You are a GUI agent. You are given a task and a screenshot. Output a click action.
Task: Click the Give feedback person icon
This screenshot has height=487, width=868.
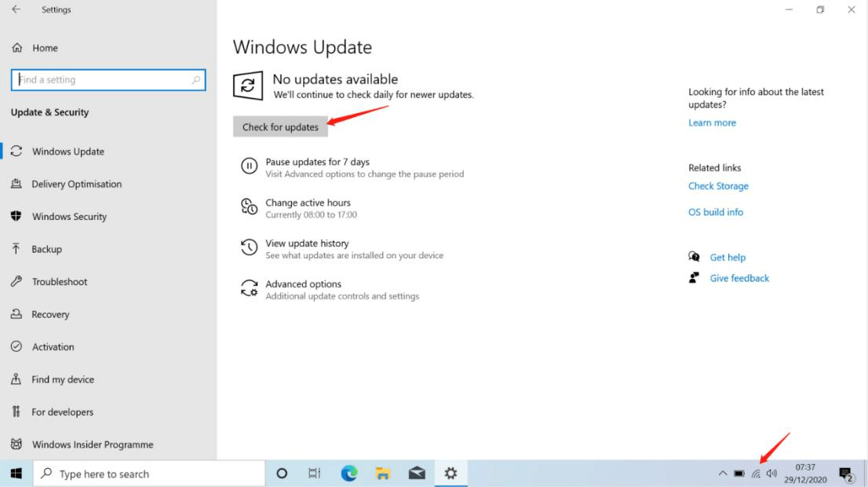click(x=694, y=277)
